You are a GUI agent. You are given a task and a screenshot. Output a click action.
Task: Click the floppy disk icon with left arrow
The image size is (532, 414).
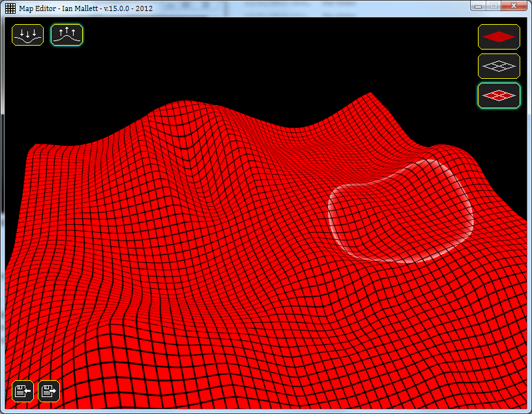point(23,391)
